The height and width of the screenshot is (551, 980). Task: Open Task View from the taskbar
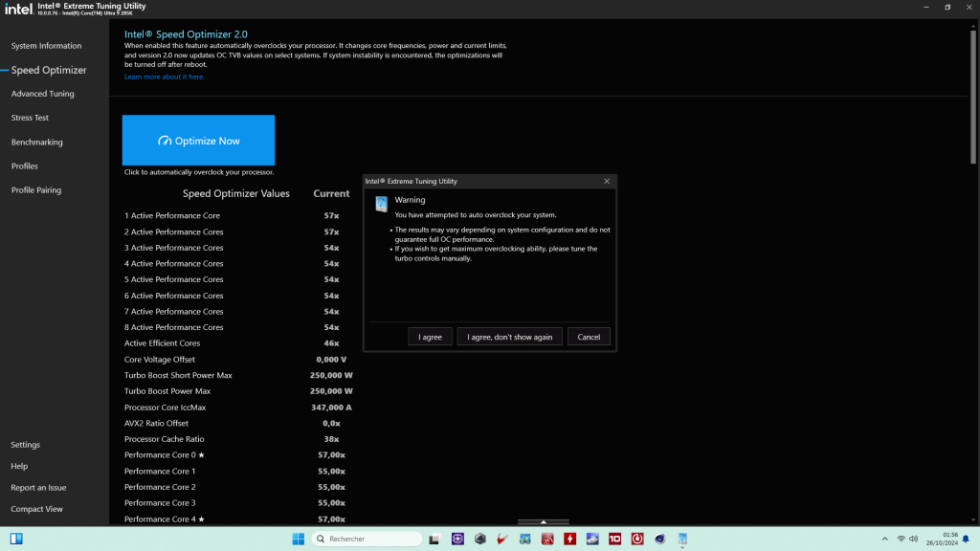pyautogui.click(x=434, y=539)
